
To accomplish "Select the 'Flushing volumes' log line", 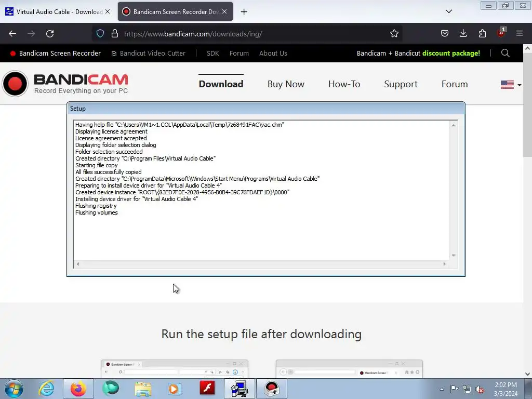I will pos(96,212).
